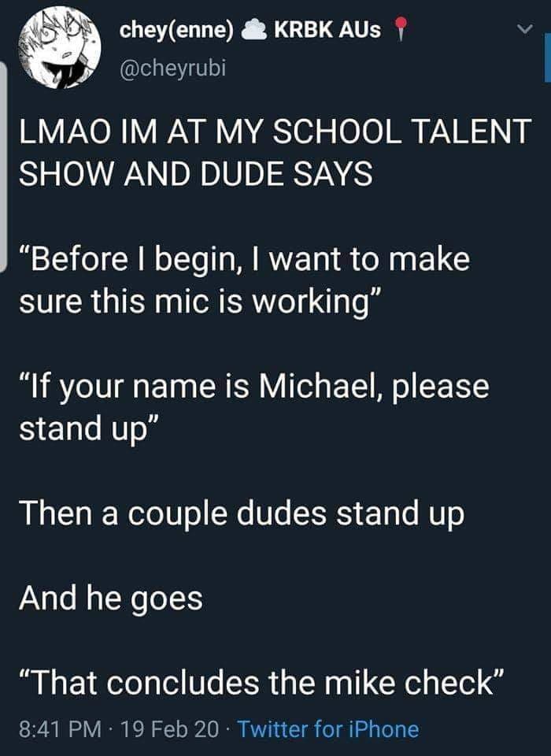Screen dimensions: 551x756
Task: Click the gray scrollbar on the left edge
Action: pyautogui.click(x=5, y=167)
